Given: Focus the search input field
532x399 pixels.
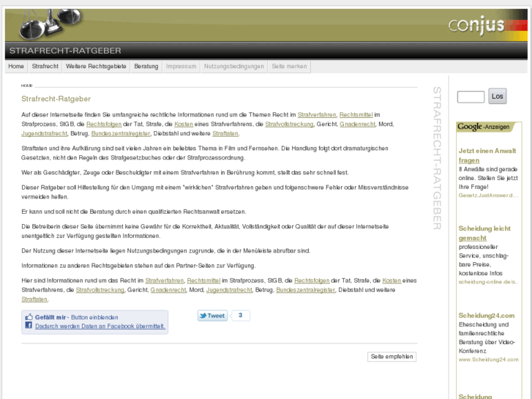Looking at the screenshot, I should 471,97.
